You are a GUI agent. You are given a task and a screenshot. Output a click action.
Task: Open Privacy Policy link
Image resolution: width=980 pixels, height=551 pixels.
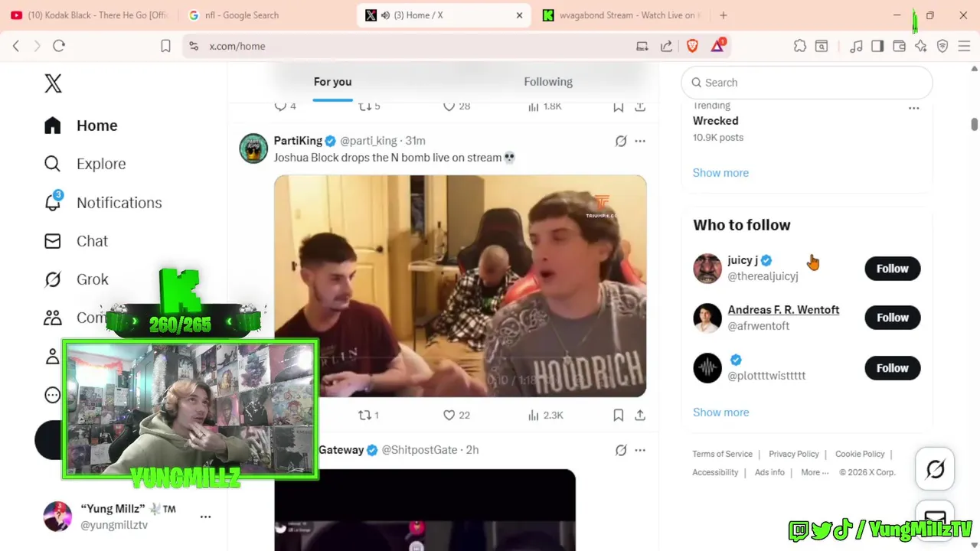click(x=793, y=454)
